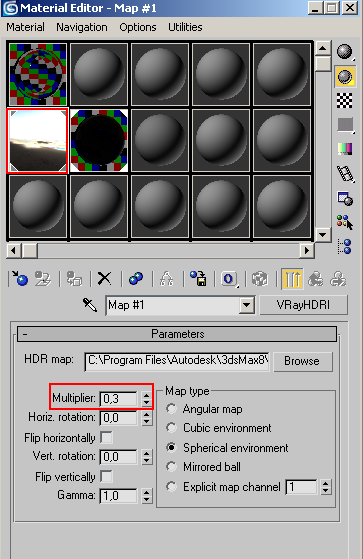Screen dimensions: 363x559
Task: Toggle the Backlight icon in right toolbar
Action: pos(345,76)
